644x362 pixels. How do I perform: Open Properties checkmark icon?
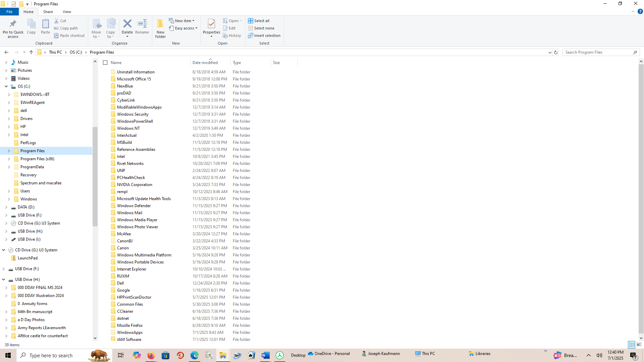[x=211, y=23]
